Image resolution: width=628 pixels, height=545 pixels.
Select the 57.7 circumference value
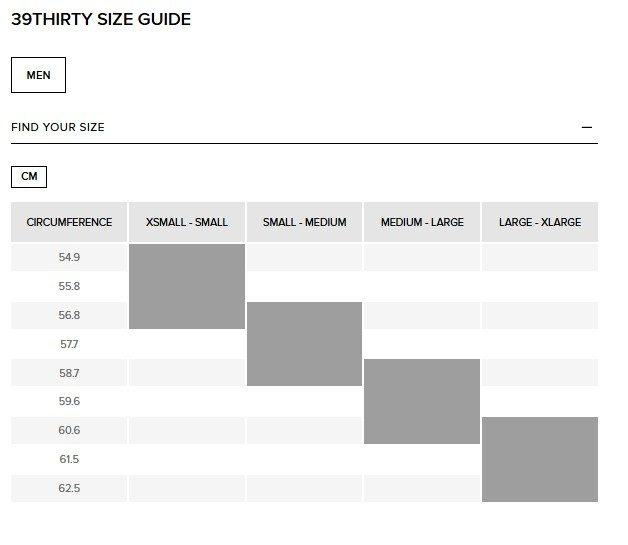click(x=69, y=344)
